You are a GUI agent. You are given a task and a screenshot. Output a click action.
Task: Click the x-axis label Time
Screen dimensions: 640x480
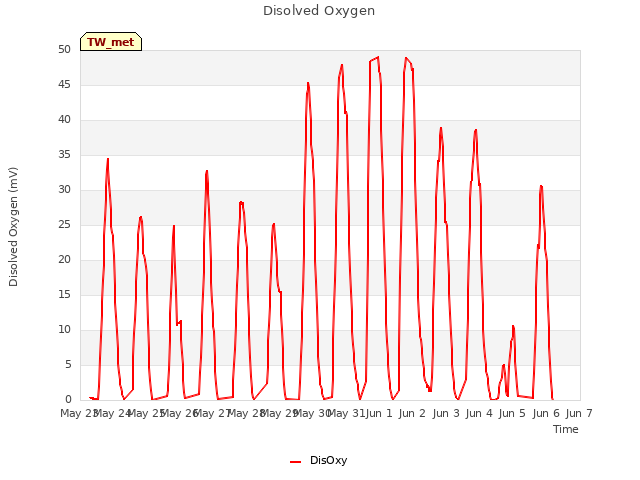tap(566, 429)
